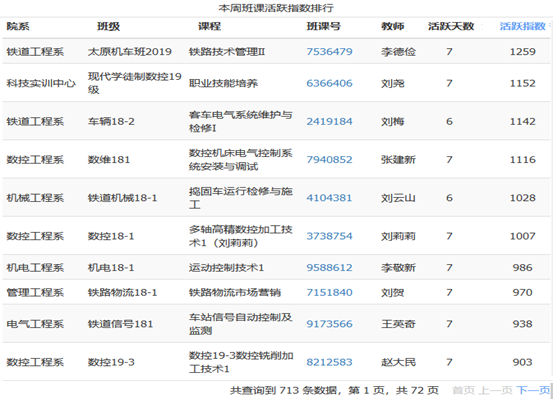Click the 院系 column header
The width and height of the screenshot is (553, 399).
click(18, 26)
